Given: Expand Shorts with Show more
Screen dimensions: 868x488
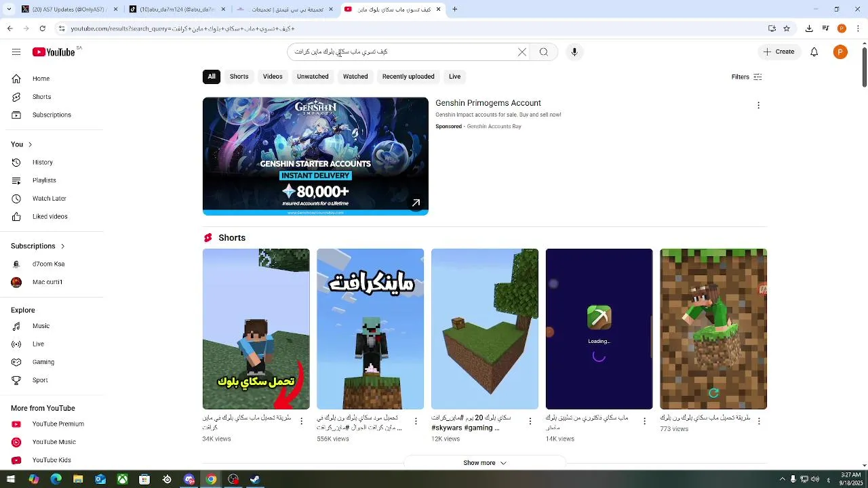Looking at the screenshot, I should [x=485, y=463].
